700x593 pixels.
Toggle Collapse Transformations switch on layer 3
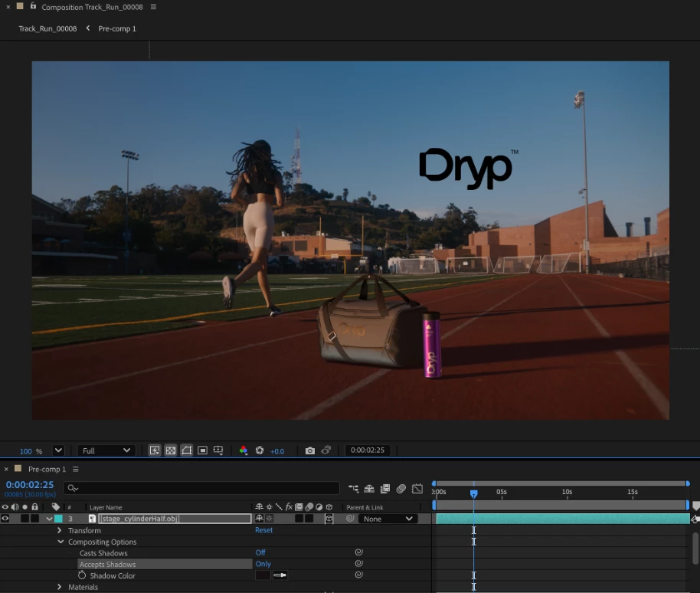(269, 519)
